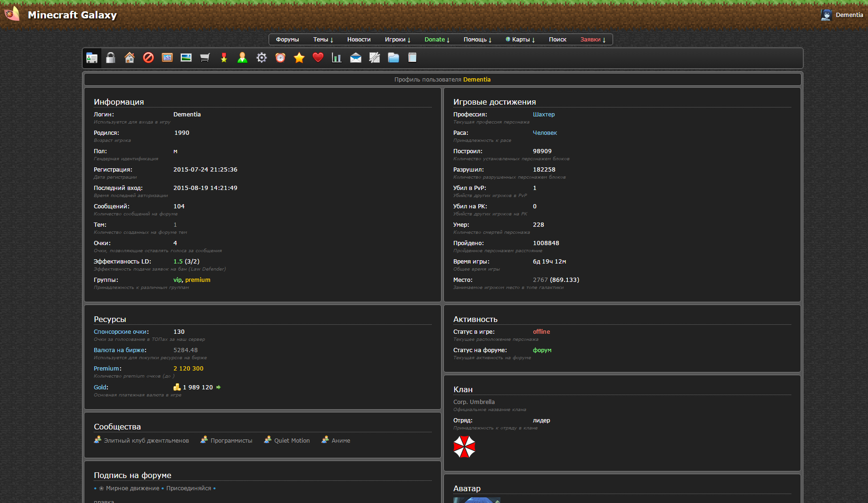868x503 pixels.
Task: Open the envelope messages icon
Action: [356, 58]
